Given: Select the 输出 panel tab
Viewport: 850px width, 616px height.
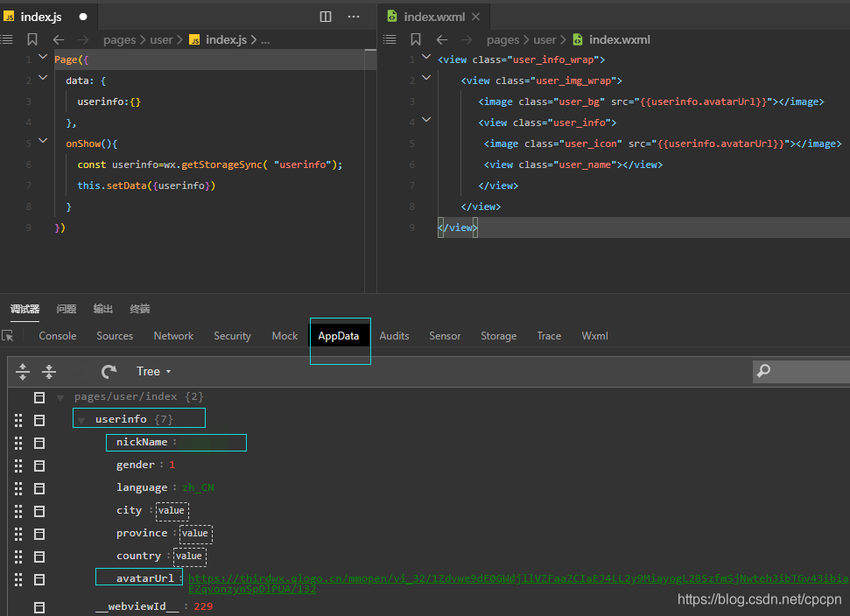Looking at the screenshot, I should (103, 309).
